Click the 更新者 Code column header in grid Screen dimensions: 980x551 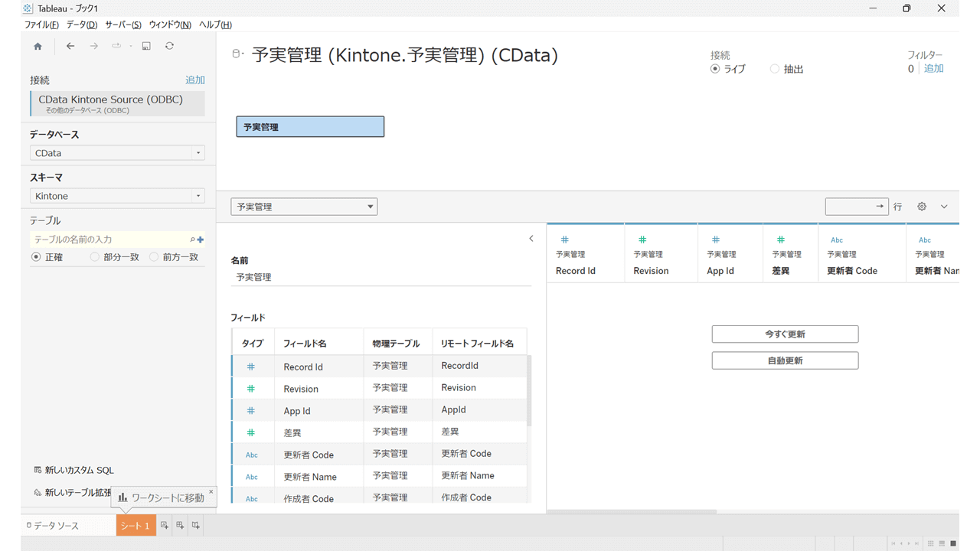point(862,253)
